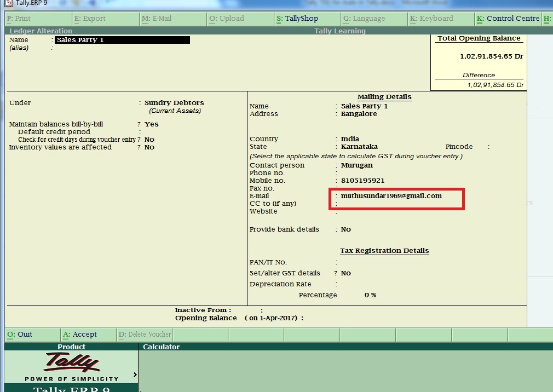The height and width of the screenshot is (392, 553).
Task: Access the Control Centre
Action: [x=508, y=18]
